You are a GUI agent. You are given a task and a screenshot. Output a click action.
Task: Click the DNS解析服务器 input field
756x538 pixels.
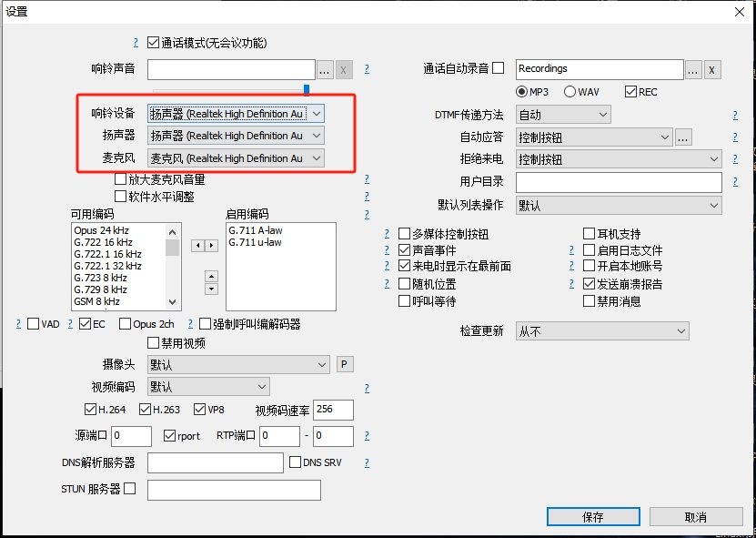tap(216, 462)
